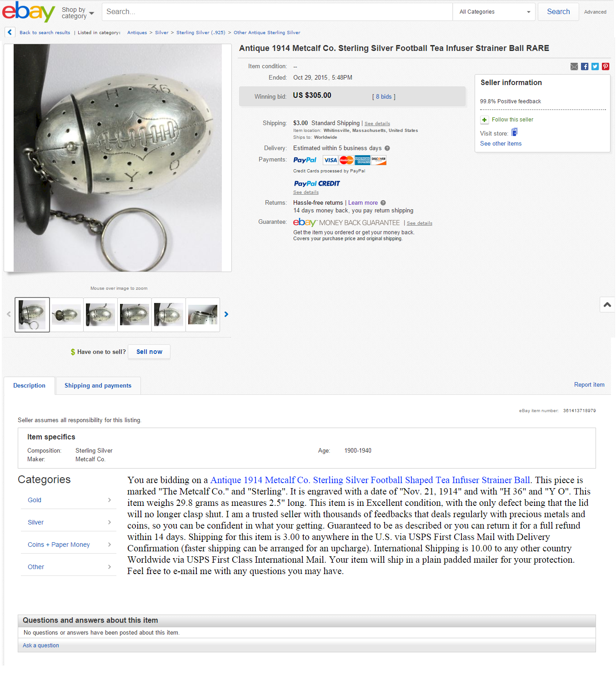Screen dimensions: 616x681
Task: Switch to Shipping and payments tab
Action: tap(98, 386)
